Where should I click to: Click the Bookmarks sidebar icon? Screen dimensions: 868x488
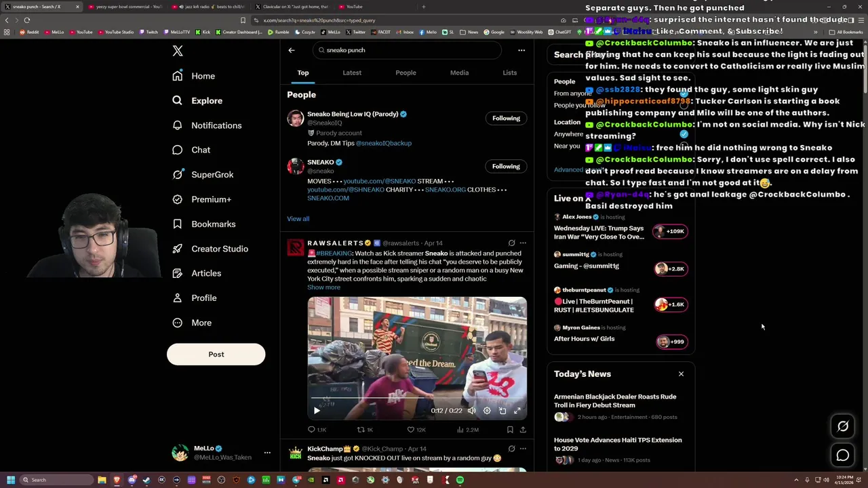coord(178,224)
